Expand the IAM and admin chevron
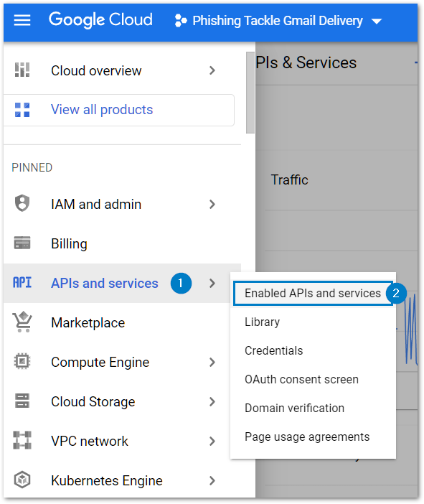The width and height of the screenshot is (424, 504). click(212, 204)
